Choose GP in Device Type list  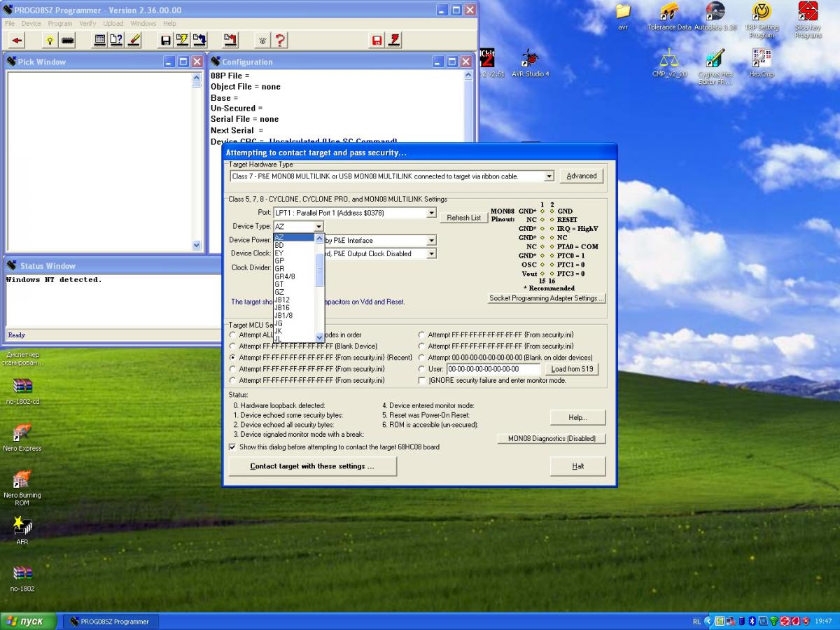(294, 260)
